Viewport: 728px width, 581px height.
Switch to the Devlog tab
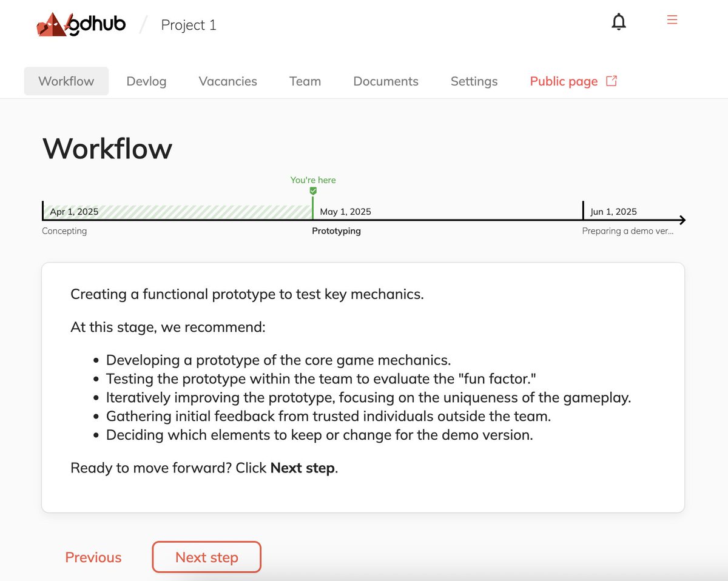(146, 81)
